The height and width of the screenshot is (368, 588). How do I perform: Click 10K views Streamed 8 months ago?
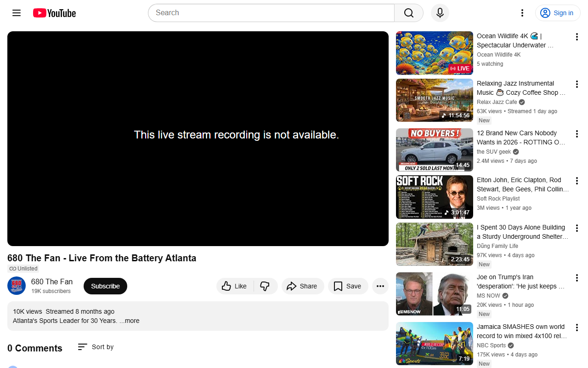pyautogui.click(x=64, y=311)
